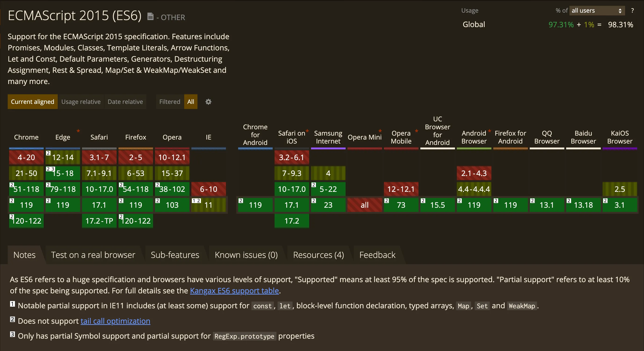This screenshot has height=351, width=644.
Task: Click Opera Mobile 12-12.1 cell
Action: tap(401, 189)
